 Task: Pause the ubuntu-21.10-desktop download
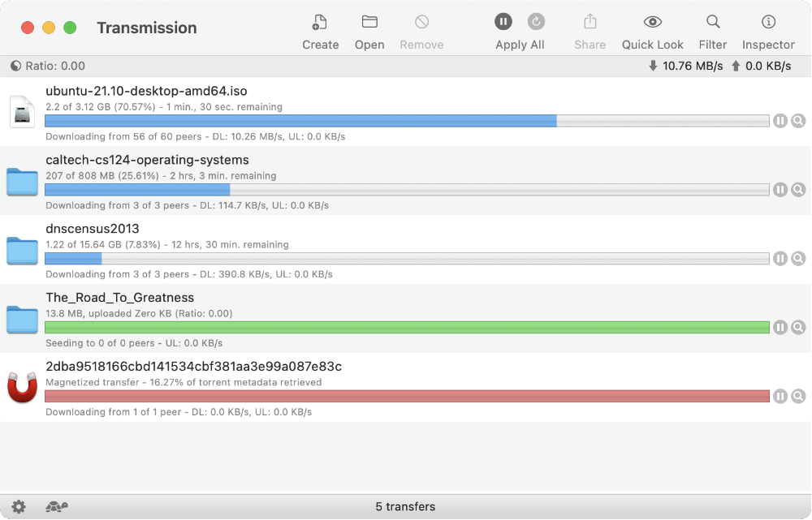pos(779,120)
